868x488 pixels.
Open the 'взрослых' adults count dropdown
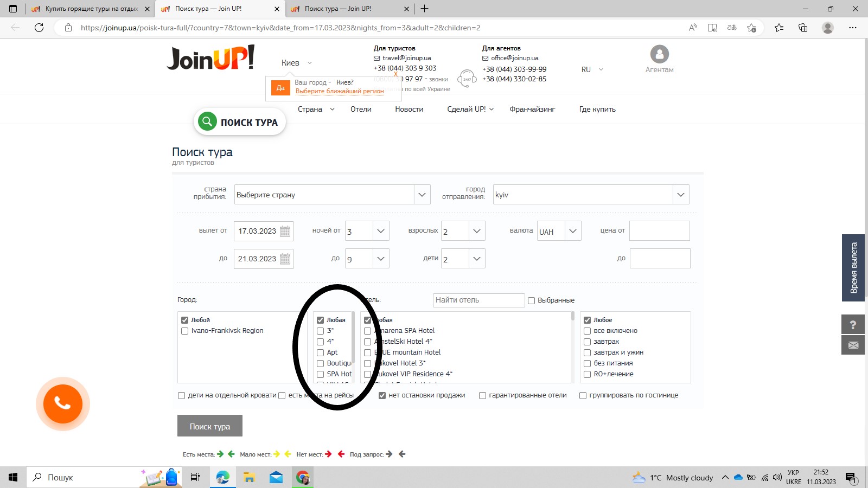[x=476, y=231]
